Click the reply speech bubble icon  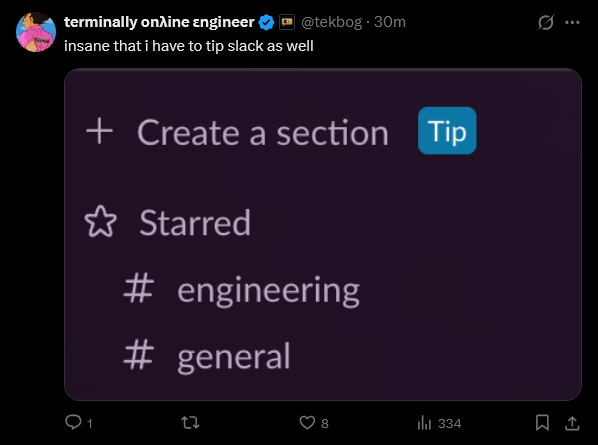pos(73,423)
